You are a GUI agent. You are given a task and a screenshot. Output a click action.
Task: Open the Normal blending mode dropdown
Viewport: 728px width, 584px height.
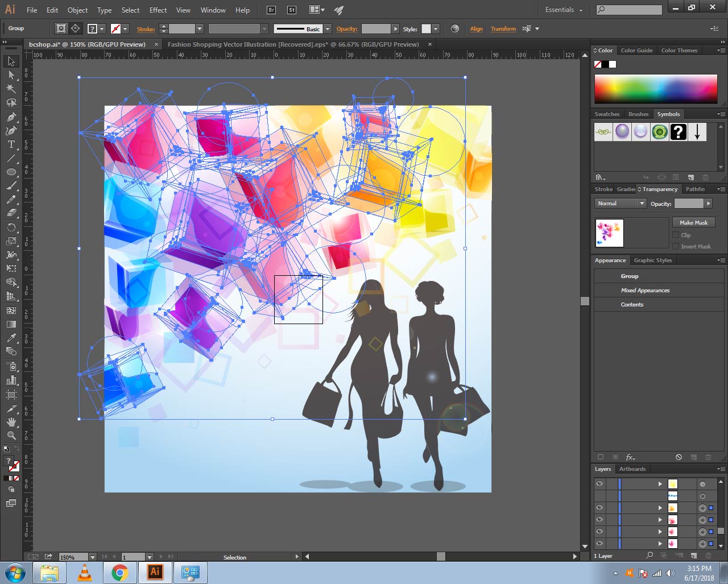click(620, 204)
